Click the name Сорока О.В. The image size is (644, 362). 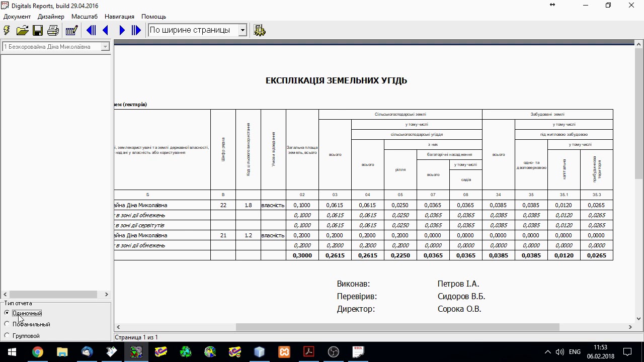[x=459, y=309]
